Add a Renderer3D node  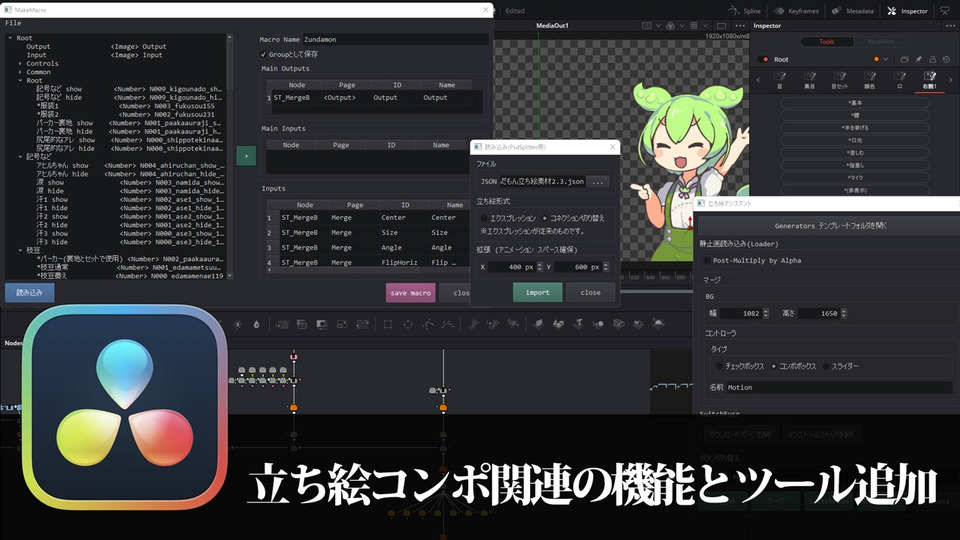click(659, 324)
